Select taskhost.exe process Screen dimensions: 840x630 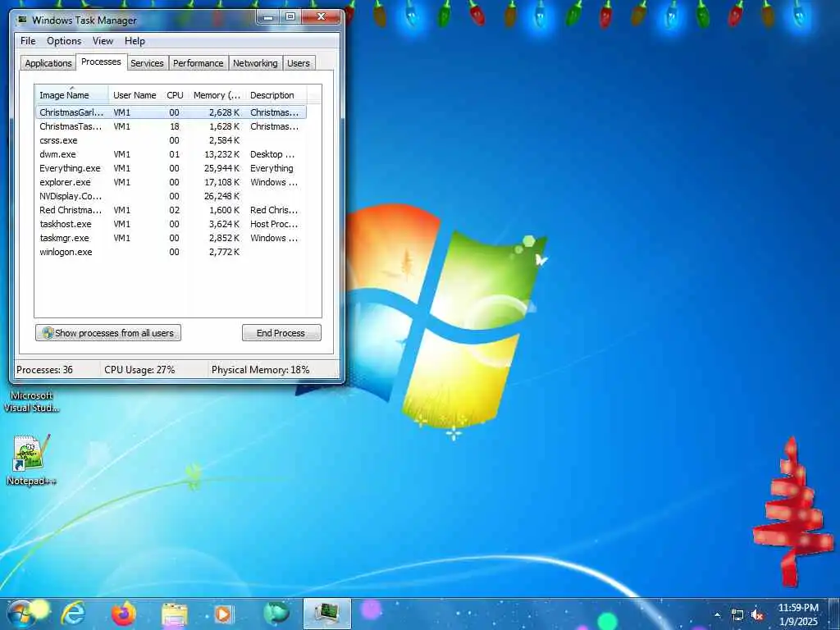(171, 224)
